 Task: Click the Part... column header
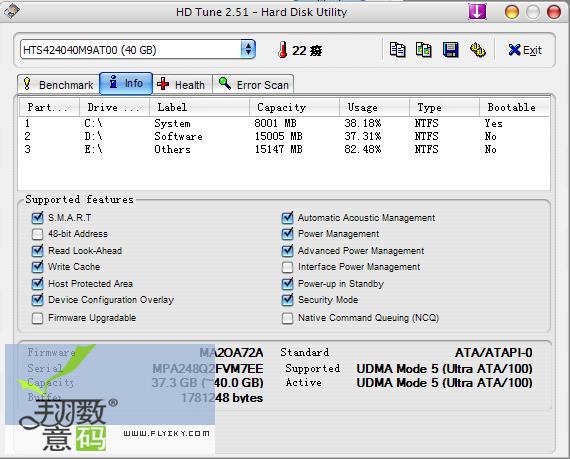click(49, 107)
